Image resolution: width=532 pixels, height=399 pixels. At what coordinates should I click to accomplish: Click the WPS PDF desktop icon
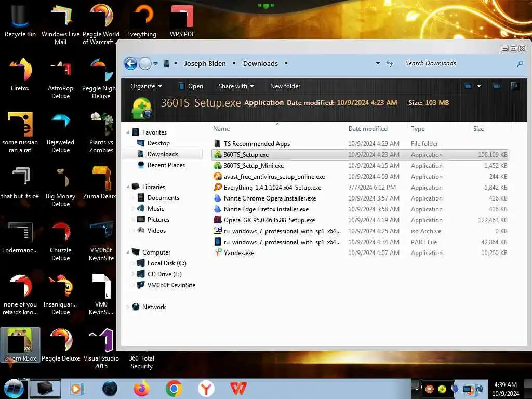[182, 21]
